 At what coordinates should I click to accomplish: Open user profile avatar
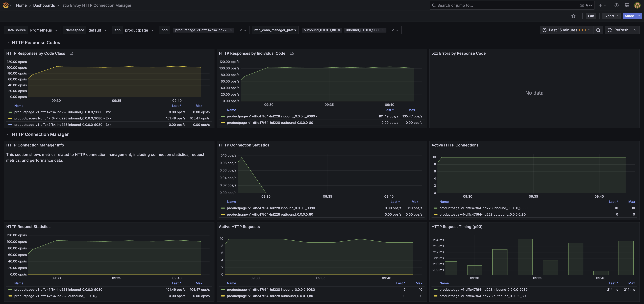(637, 5)
